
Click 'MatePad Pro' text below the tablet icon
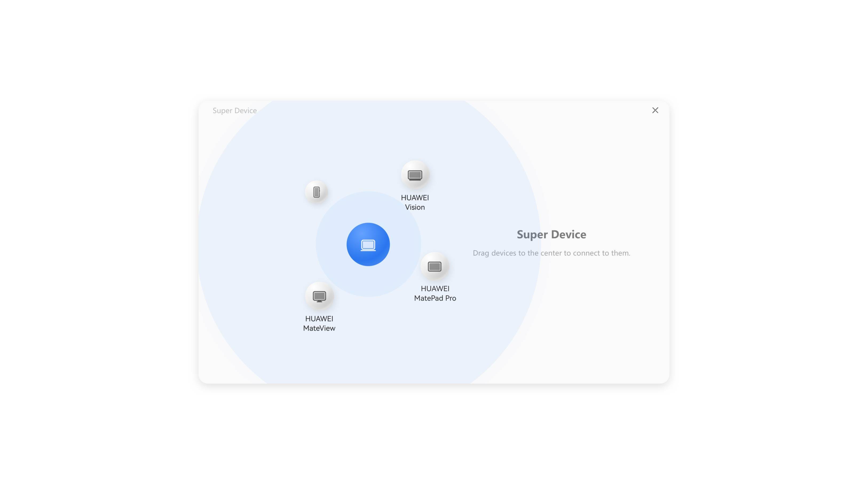(x=435, y=298)
